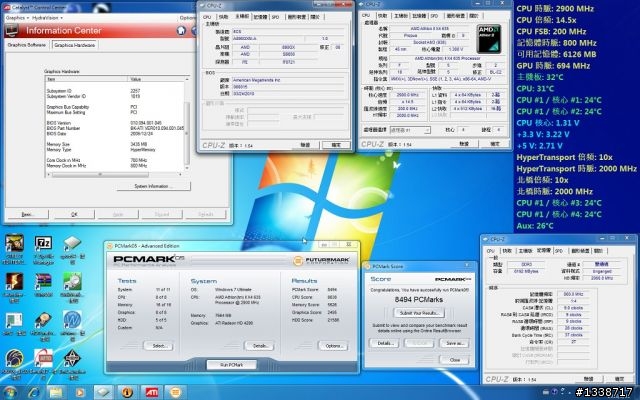640x400 pixels.
Task: Open the eagle emblem desktop shortcut
Action: (14, 358)
